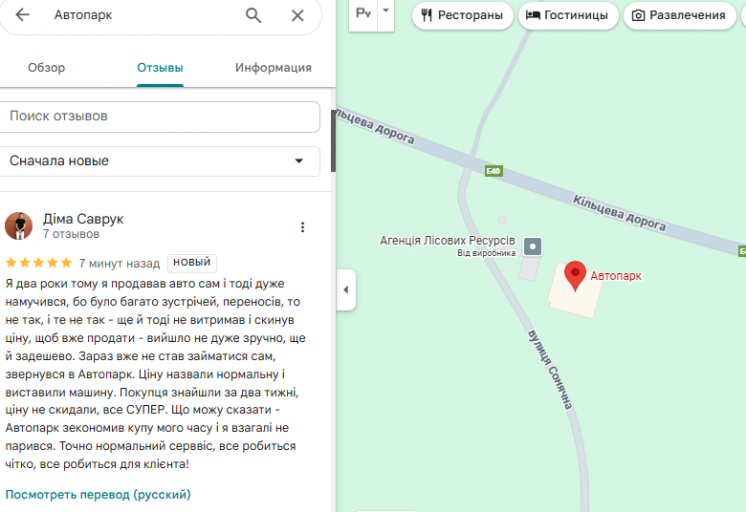This screenshot has width=746, height=512.
Task: Switch to the Обзор tab
Action: (x=46, y=68)
